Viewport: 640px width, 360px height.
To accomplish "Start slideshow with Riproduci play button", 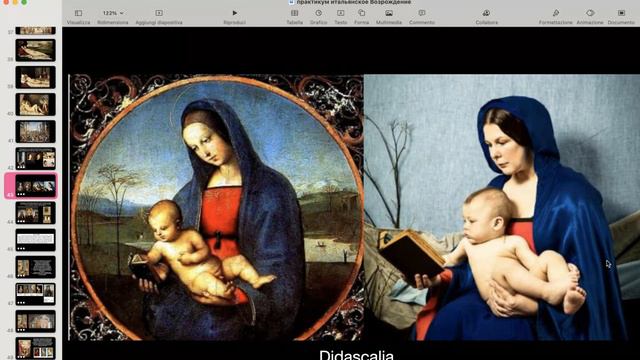I will [234, 13].
